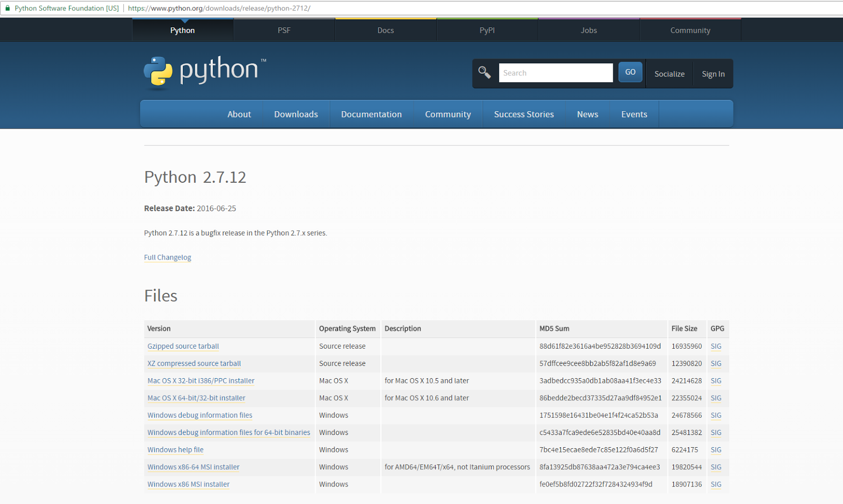Click the 'GPG' column header

point(718,329)
